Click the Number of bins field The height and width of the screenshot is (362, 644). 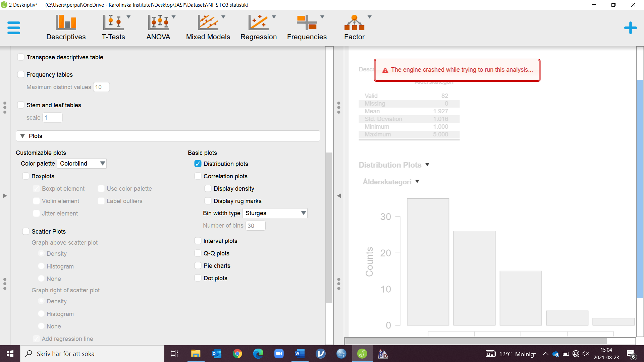(x=256, y=226)
